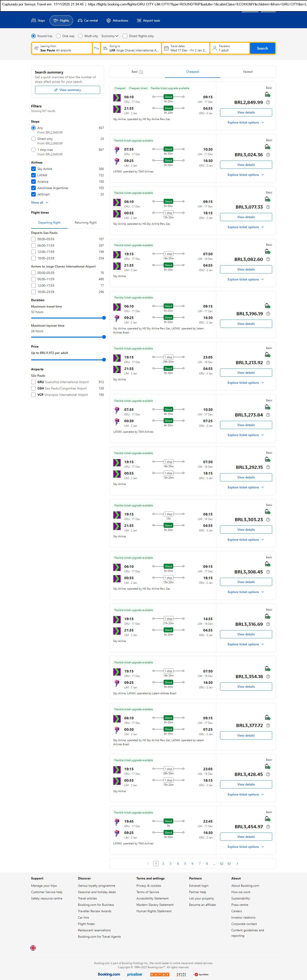Enable the Direct flights only checkbox
This screenshot has height=980, width=307.
[x=125, y=36]
